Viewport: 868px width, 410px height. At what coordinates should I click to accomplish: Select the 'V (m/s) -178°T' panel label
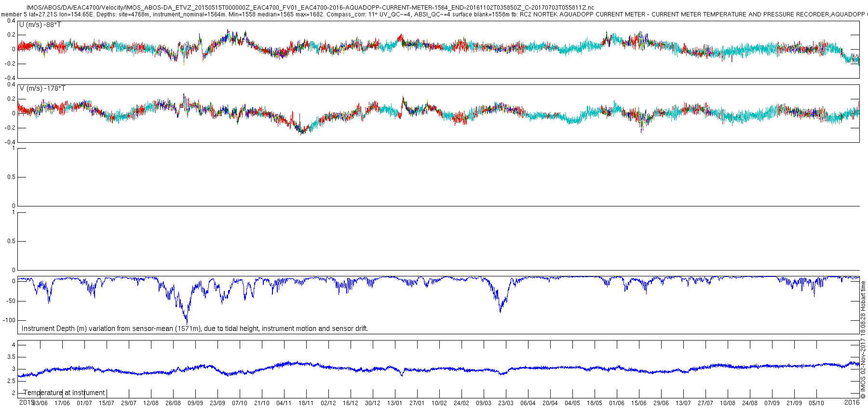pyautogui.click(x=42, y=88)
